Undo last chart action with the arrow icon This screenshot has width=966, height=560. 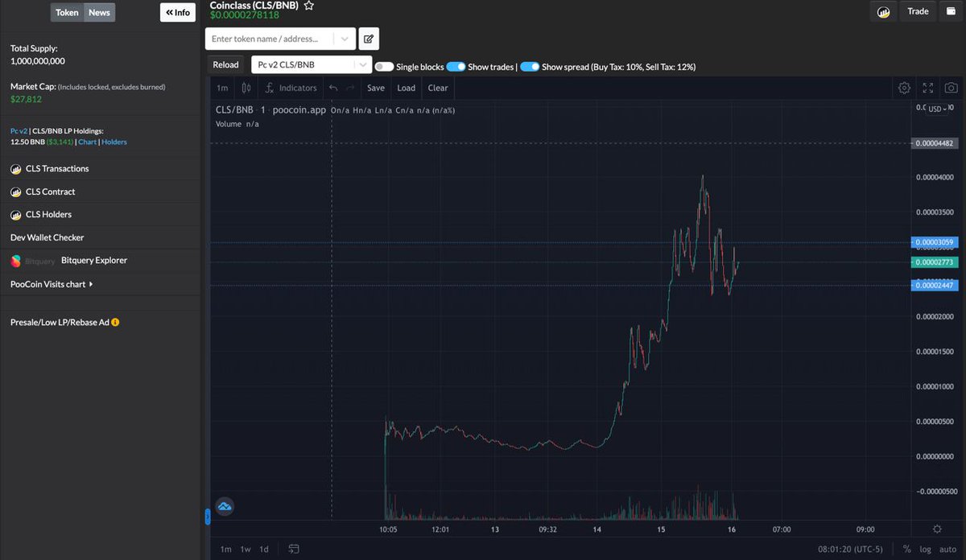pyautogui.click(x=332, y=88)
